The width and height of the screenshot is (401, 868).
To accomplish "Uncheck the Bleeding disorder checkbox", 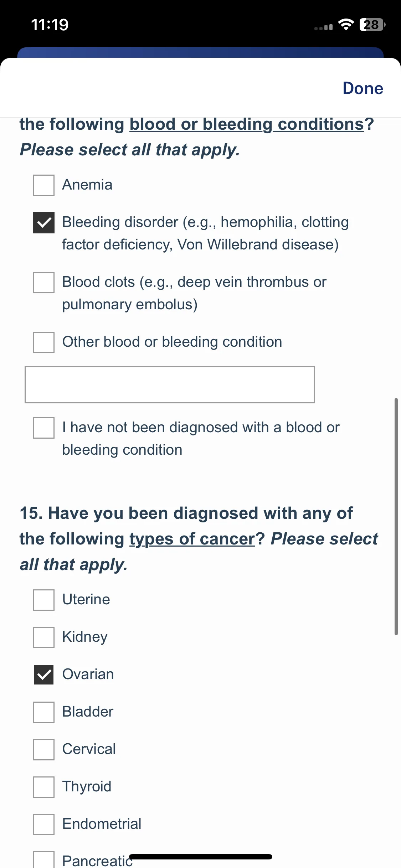I will tap(44, 223).
